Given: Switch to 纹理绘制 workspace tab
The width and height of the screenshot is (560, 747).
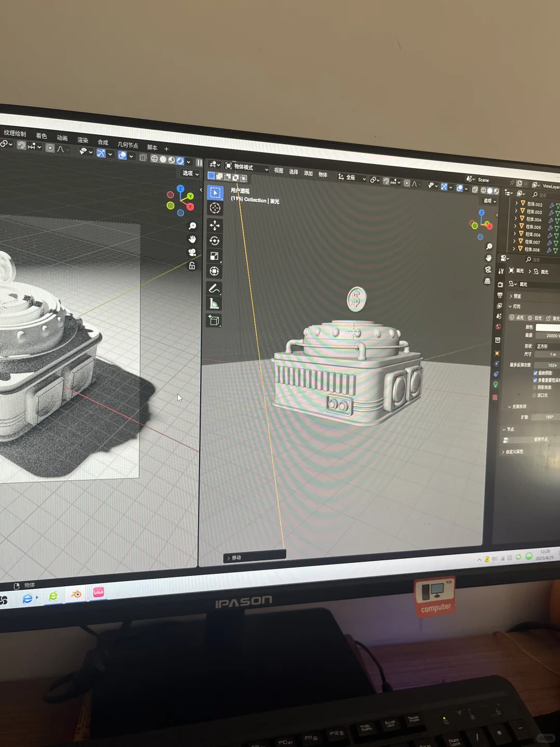Looking at the screenshot, I should point(15,133).
